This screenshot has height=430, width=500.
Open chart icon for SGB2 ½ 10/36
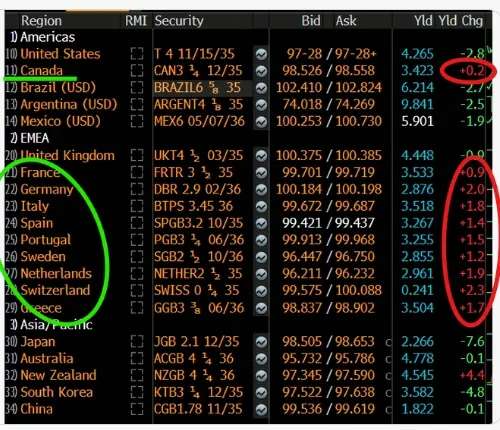click(261, 257)
